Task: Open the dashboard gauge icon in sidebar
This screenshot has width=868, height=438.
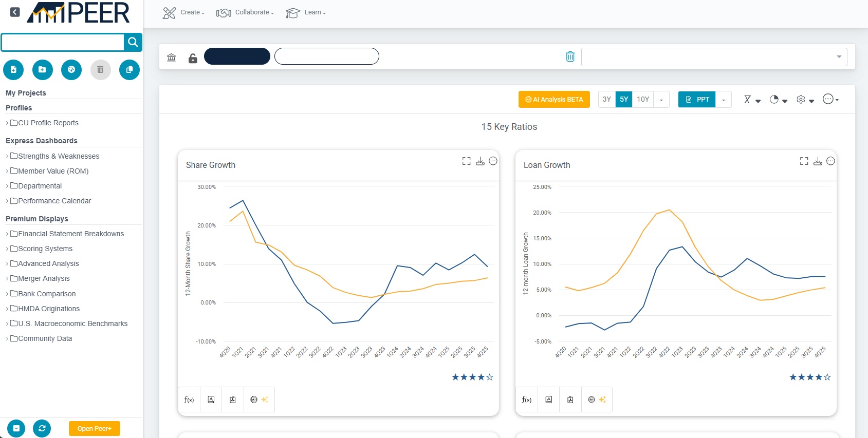Action: 71,69
